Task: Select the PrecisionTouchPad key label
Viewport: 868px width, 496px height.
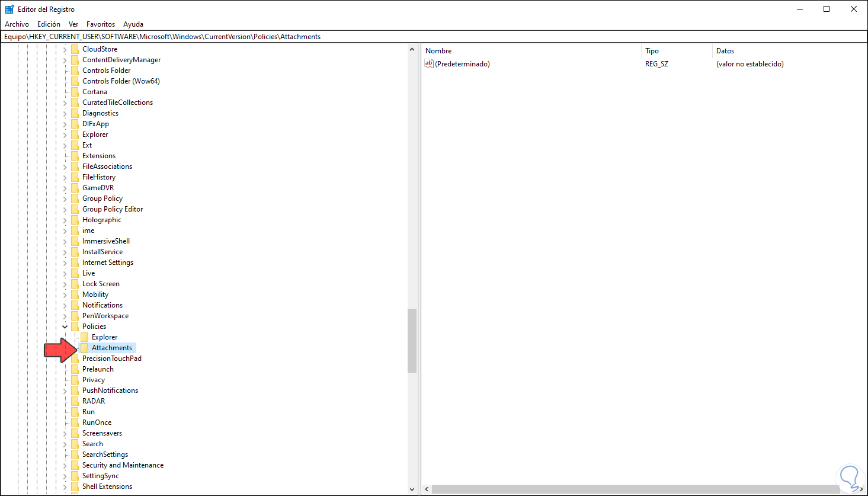Action: pos(112,359)
